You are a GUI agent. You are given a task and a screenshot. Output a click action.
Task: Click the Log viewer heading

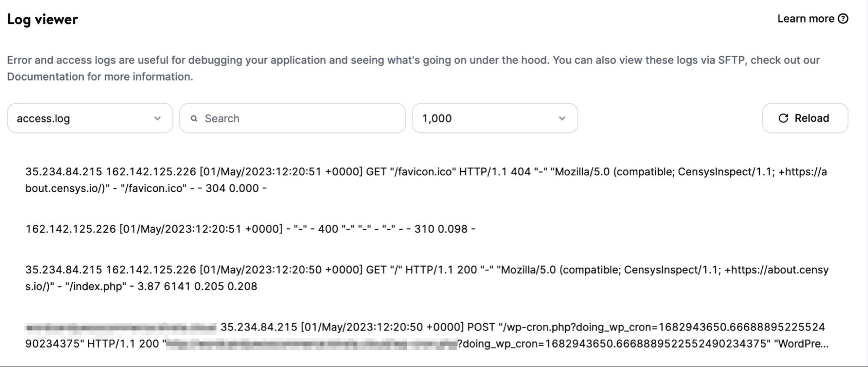(43, 20)
